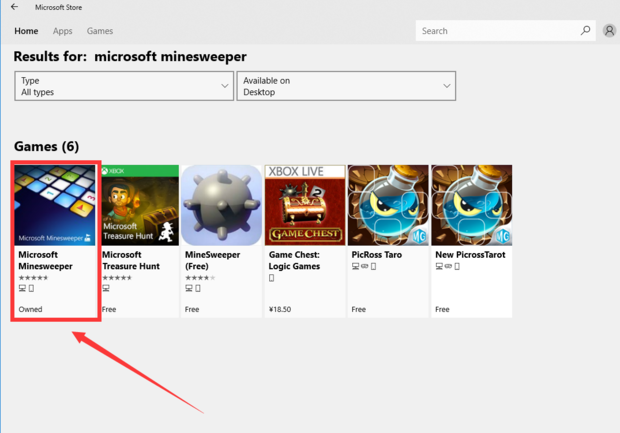The height and width of the screenshot is (433, 620).
Task: Click the star rating under Microsoft Minesweeper
Action: [33, 278]
